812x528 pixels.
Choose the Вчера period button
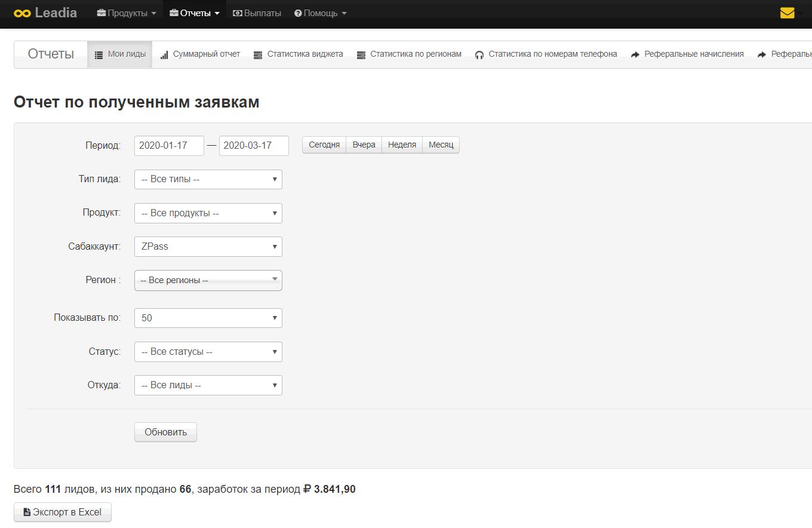(x=364, y=145)
